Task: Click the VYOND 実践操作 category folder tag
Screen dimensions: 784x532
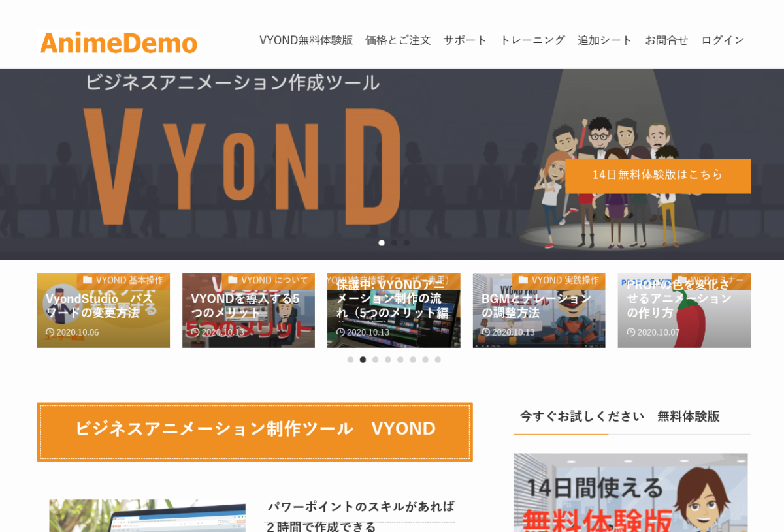Action: (x=559, y=280)
